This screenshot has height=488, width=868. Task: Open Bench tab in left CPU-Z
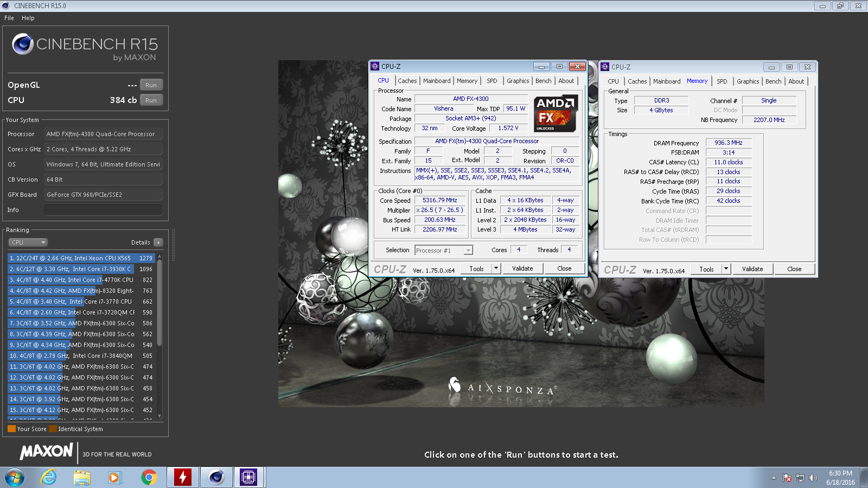(543, 81)
